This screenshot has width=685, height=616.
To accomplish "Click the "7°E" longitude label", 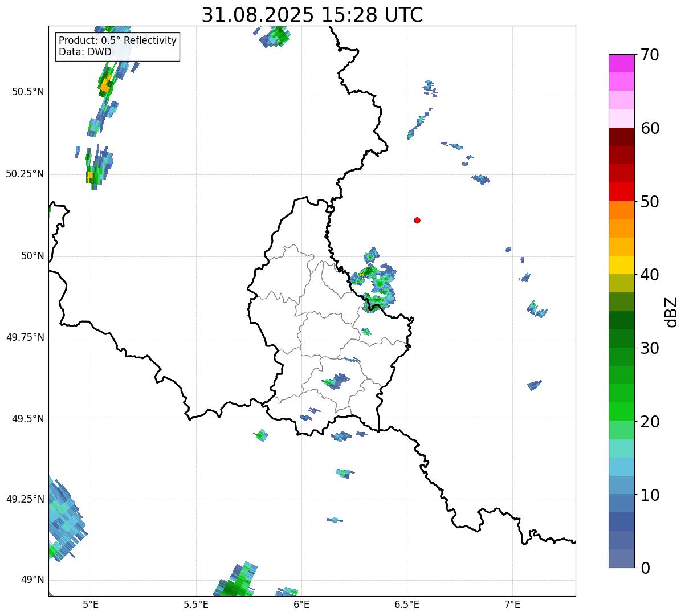I will (x=512, y=604).
